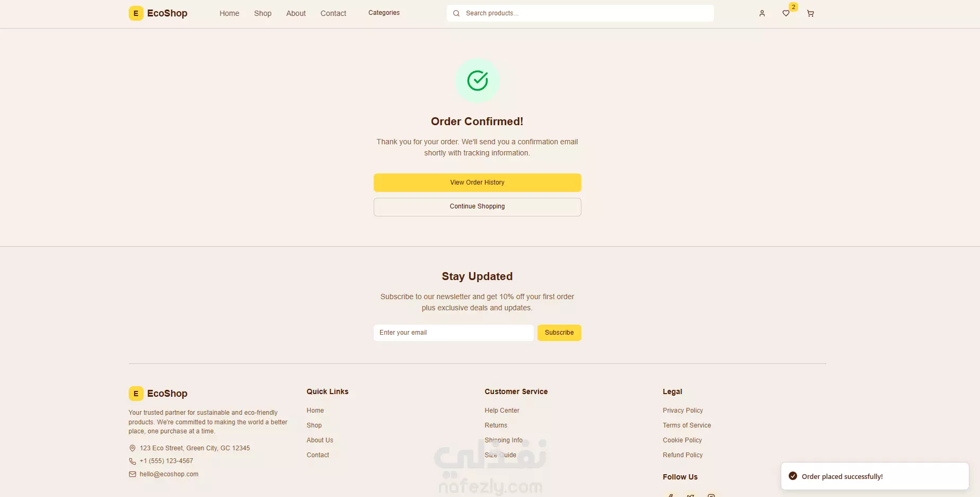Open the About nav item
This screenshot has width=980, height=497.
296,13
